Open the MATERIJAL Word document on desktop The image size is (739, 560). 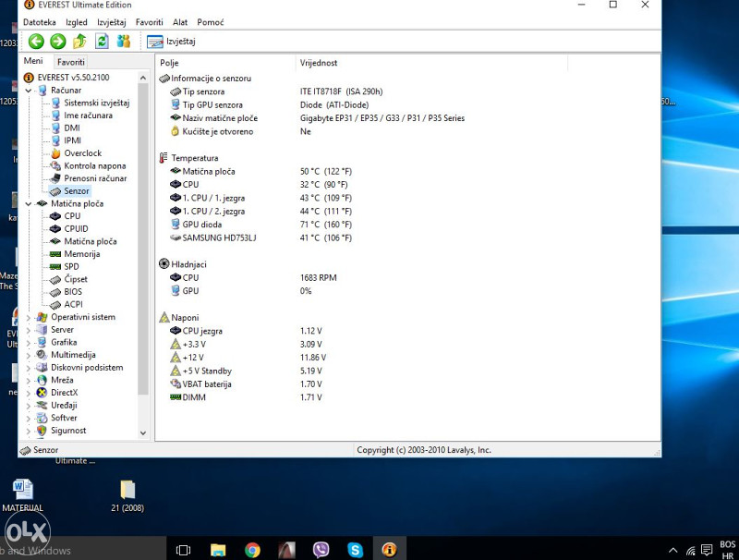point(22,495)
